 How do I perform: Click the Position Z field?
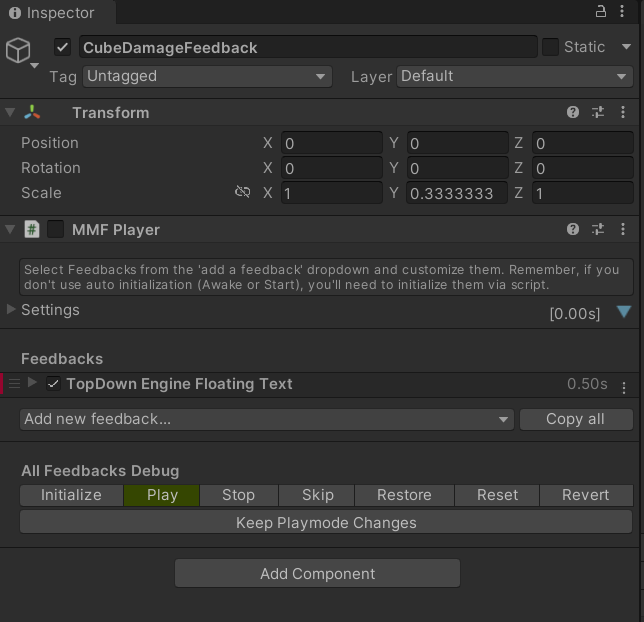[583, 143]
